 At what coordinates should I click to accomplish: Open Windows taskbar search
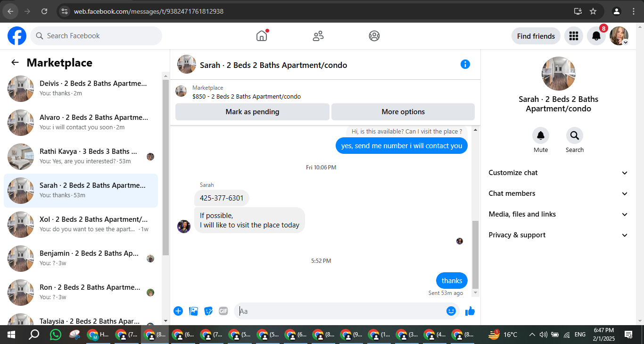34,335
